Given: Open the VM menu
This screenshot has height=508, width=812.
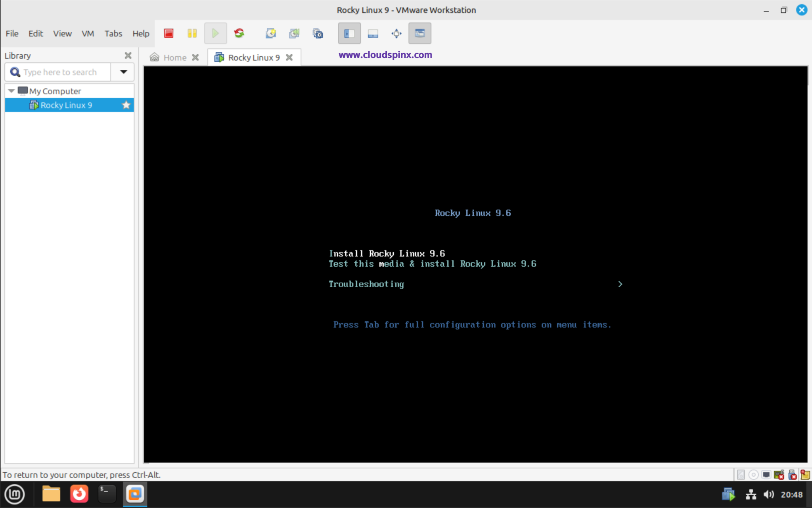Looking at the screenshot, I should point(88,33).
